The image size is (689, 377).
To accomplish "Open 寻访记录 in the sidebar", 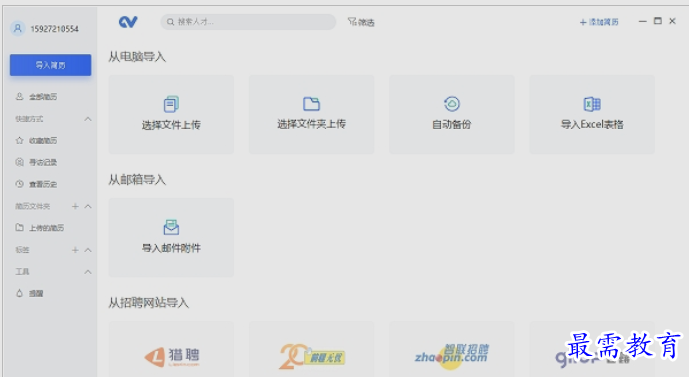I will click(x=36, y=162).
